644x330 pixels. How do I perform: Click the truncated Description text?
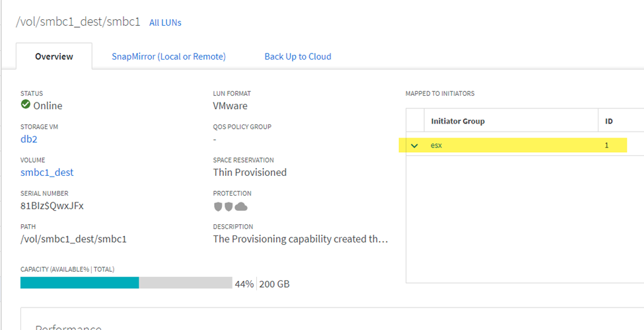pos(301,239)
